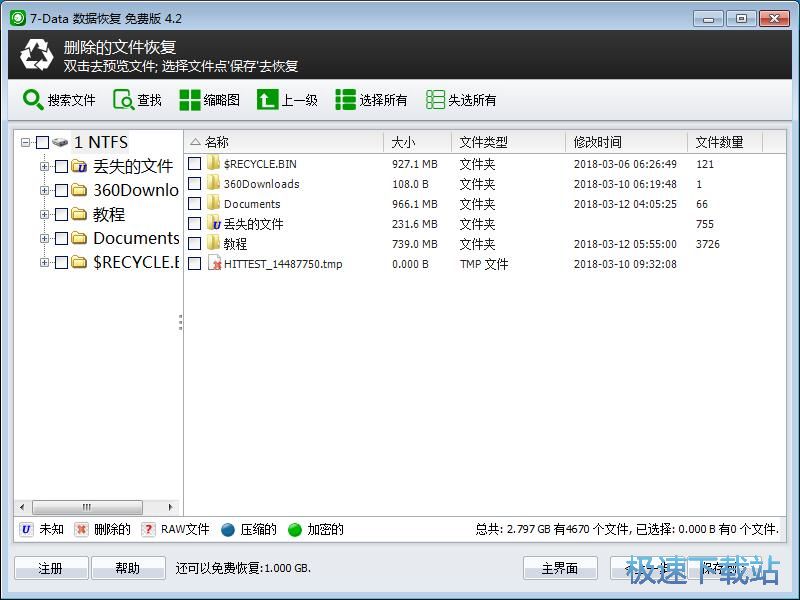
Task: Check the 教程 folder checkbox
Action: point(196,244)
